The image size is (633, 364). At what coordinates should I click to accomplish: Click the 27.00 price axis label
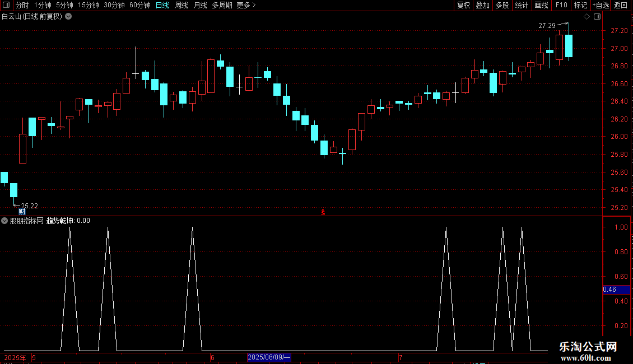619,48
